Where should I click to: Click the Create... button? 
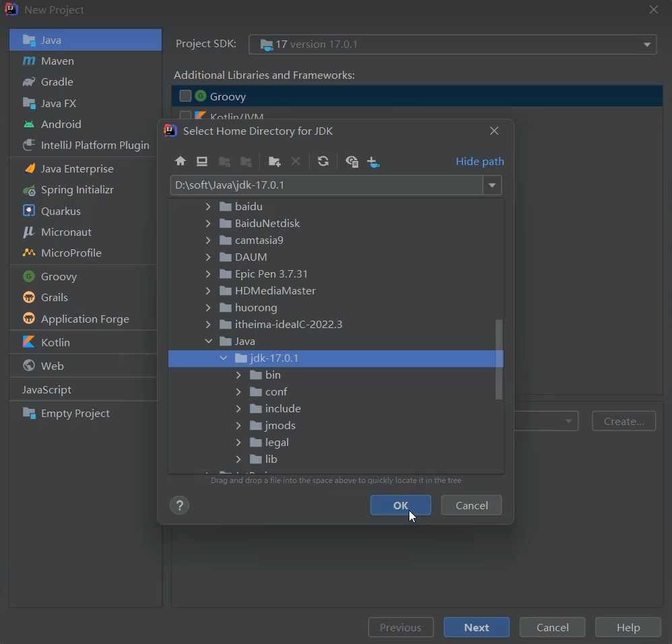point(624,422)
